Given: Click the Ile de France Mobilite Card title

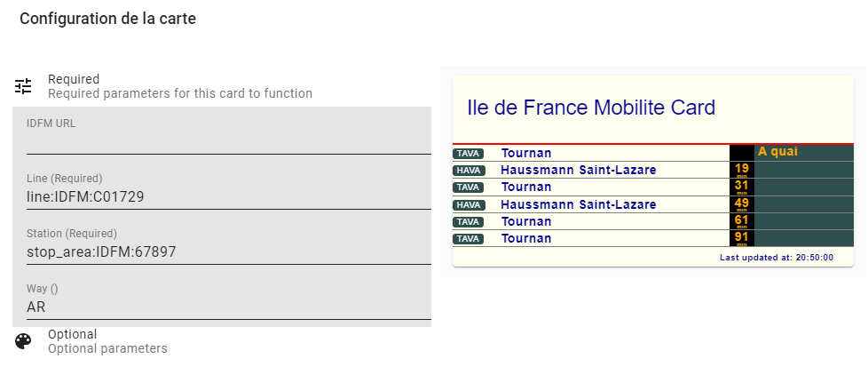Looking at the screenshot, I should coord(591,108).
